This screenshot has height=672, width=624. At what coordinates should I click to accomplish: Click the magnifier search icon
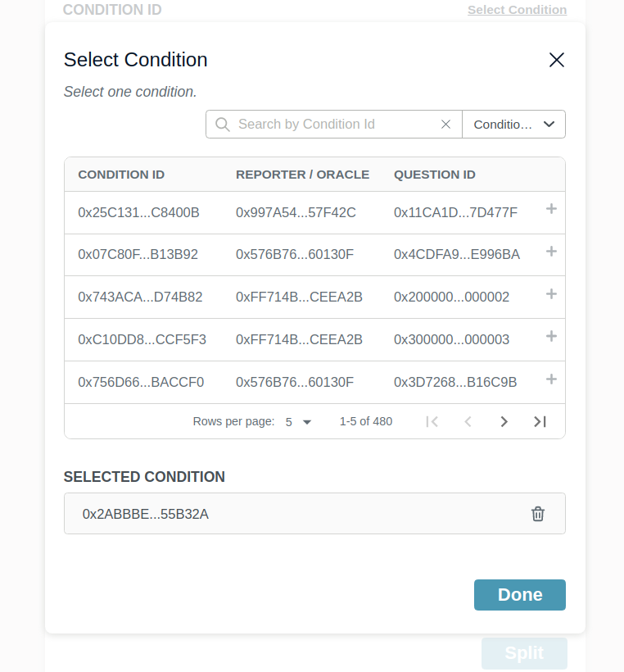(x=222, y=125)
